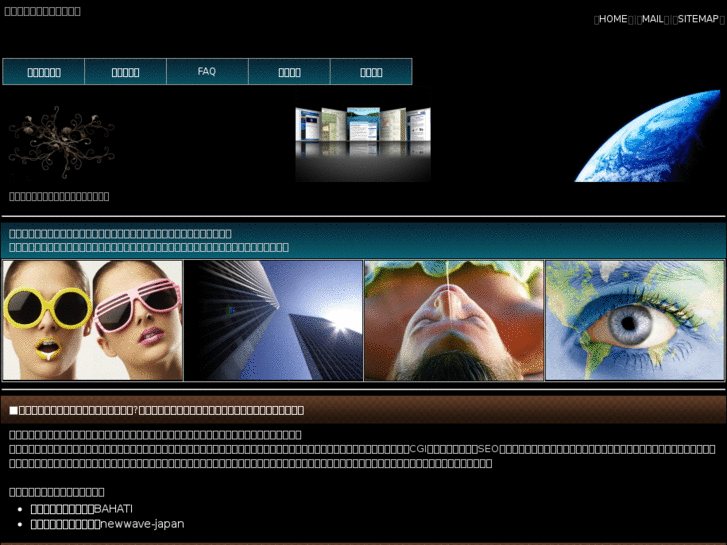
Task: Click the HOME link in the header
Action: click(613, 19)
